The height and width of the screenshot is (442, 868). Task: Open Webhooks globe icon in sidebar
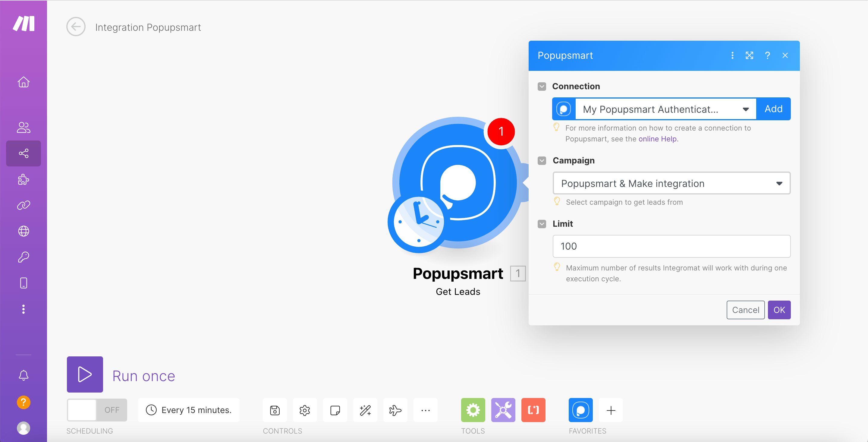[x=23, y=231]
